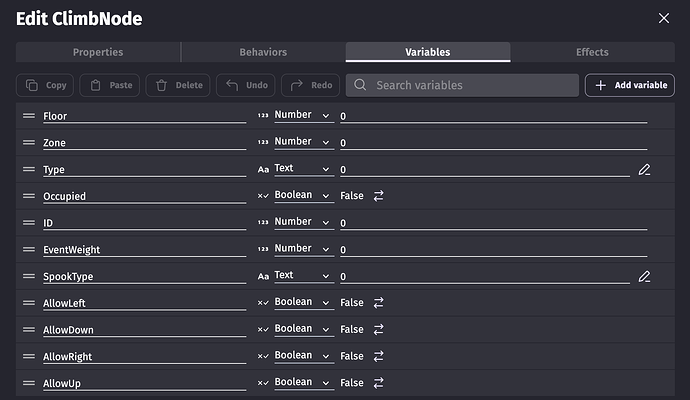Click the number type icon for EventWeight
The width and height of the screenshot is (690, 400).
click(x=263, y=249)
